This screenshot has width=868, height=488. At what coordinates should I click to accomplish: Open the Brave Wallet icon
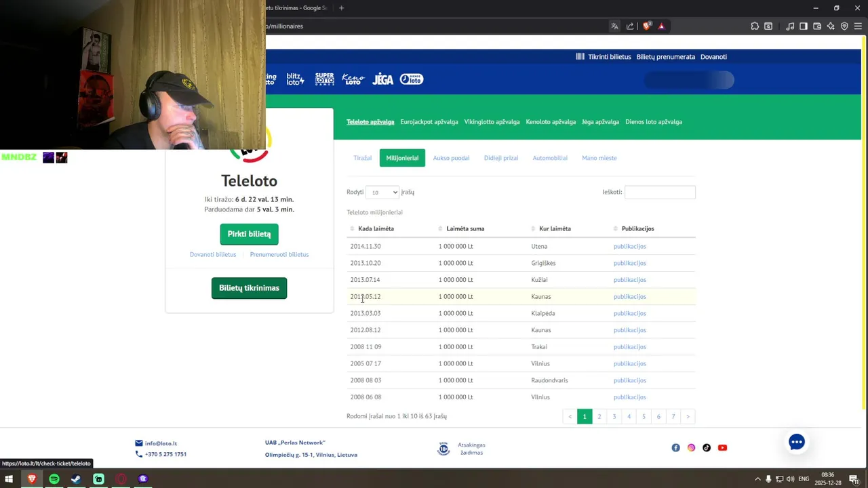[817, 26]
